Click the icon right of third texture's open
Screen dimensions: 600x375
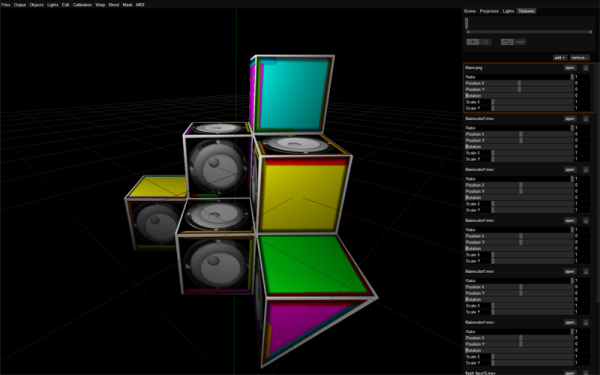(x=586, y=170)
